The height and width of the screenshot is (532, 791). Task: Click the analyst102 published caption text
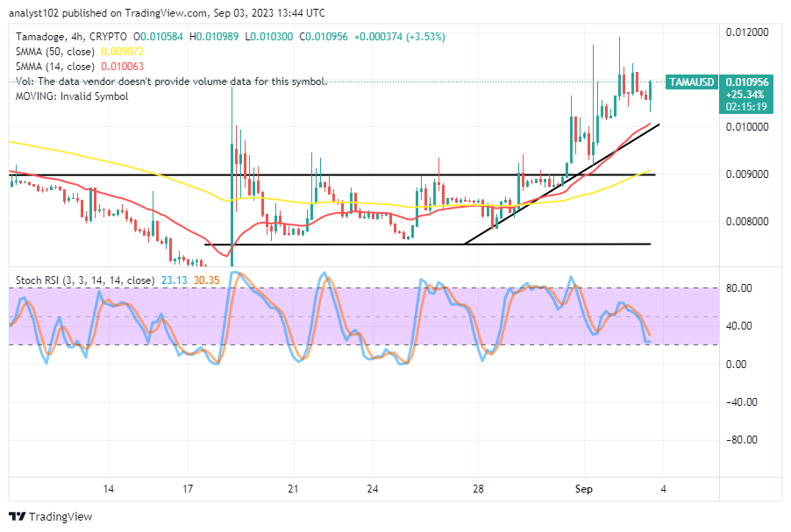click(x=167, y=13)
